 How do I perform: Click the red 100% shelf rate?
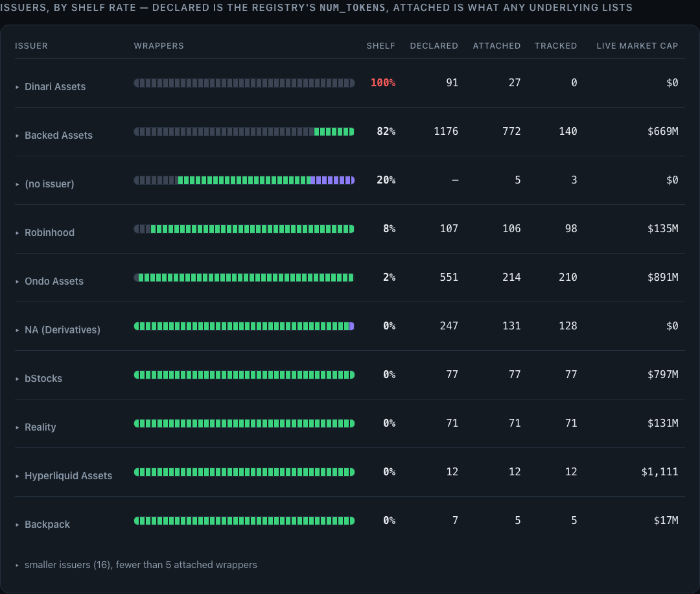tap(383, 82)
